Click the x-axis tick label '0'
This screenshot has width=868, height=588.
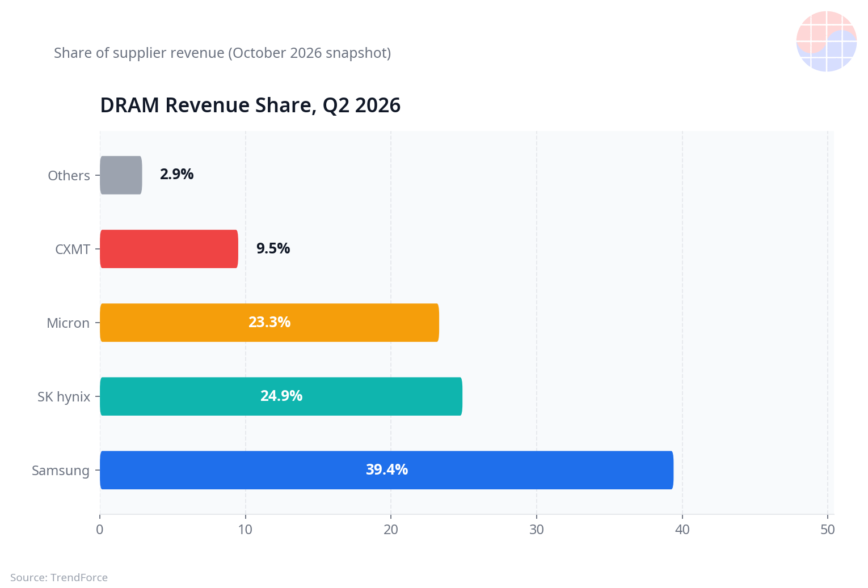pyautogui.click(x=100, y=530)
